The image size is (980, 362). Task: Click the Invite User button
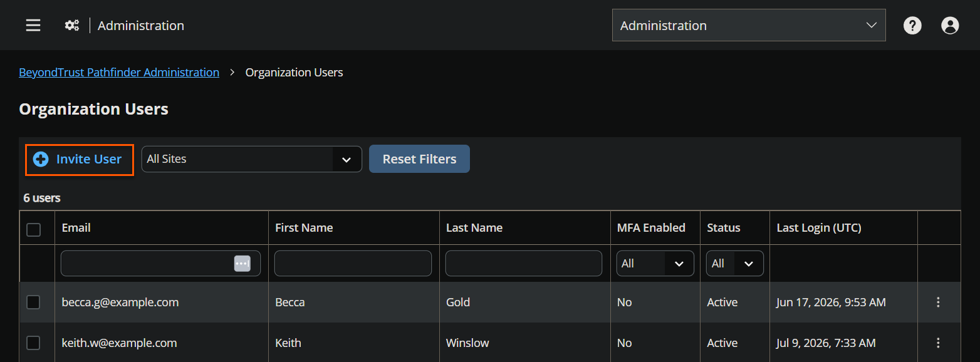[x=80, y=160]
